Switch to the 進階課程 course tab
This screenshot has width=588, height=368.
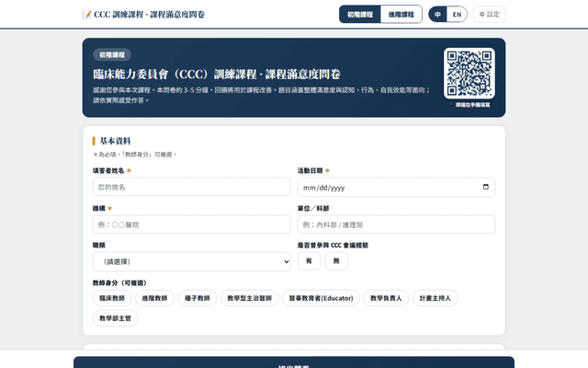[401, 15]
